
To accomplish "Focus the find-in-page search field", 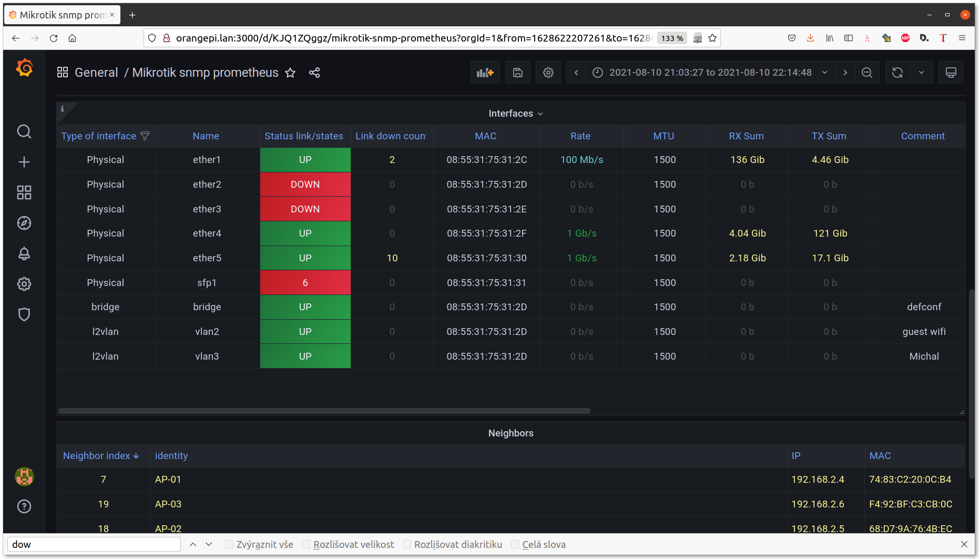I will tap(95, 544).
